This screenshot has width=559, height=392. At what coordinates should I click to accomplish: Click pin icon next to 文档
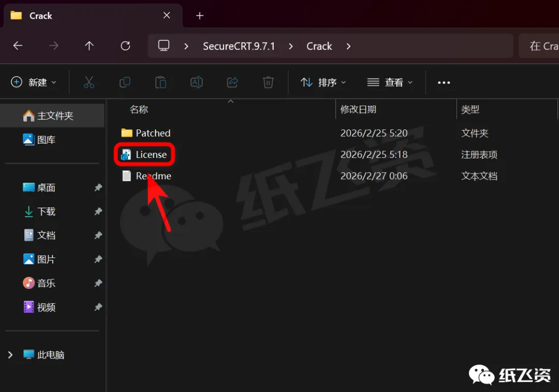click(x=98, y=236)
